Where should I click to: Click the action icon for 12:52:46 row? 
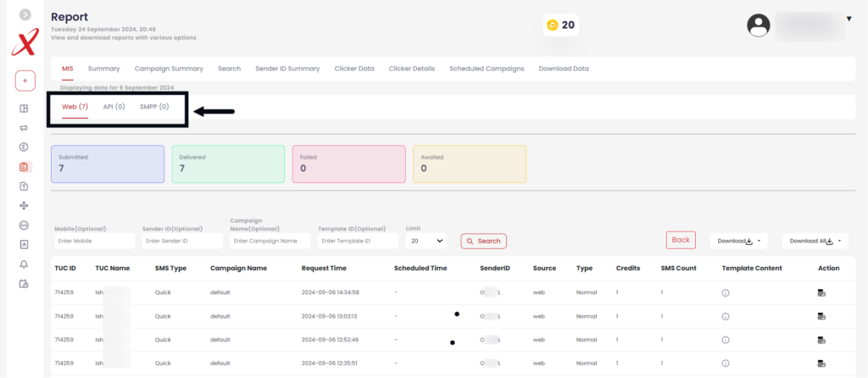(822, 340)
